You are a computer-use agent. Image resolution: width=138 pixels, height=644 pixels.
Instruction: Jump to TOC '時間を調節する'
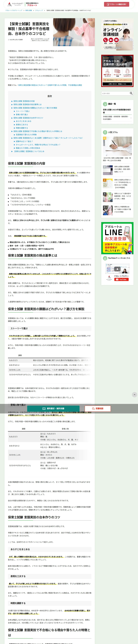click(22, 128)
